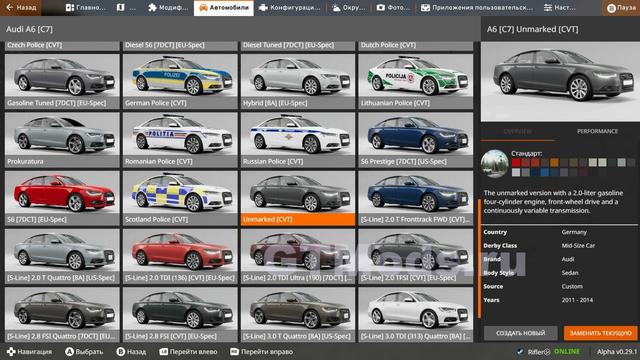
Task: Select [S-Line] 2.8 FSI [CVT] [EU-Spec]
Action: click(180, 315)
